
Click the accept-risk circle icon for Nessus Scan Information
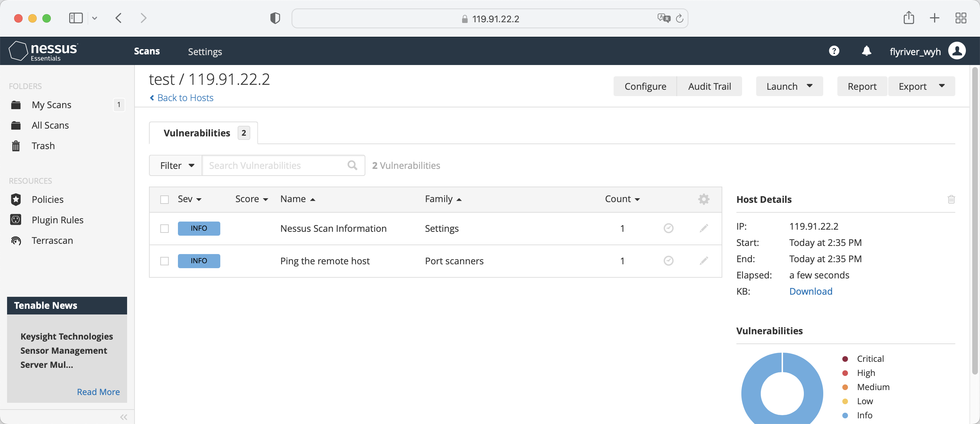(x=668, y=228)
